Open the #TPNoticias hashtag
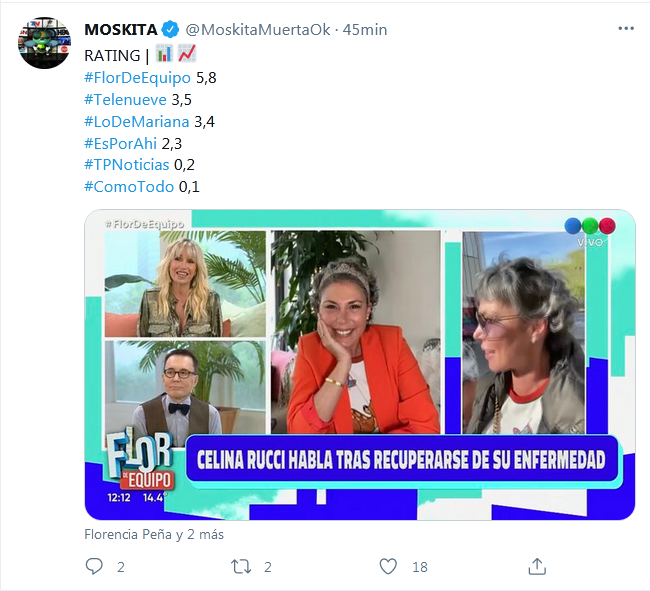650x591 pixels. click(127, 165)
